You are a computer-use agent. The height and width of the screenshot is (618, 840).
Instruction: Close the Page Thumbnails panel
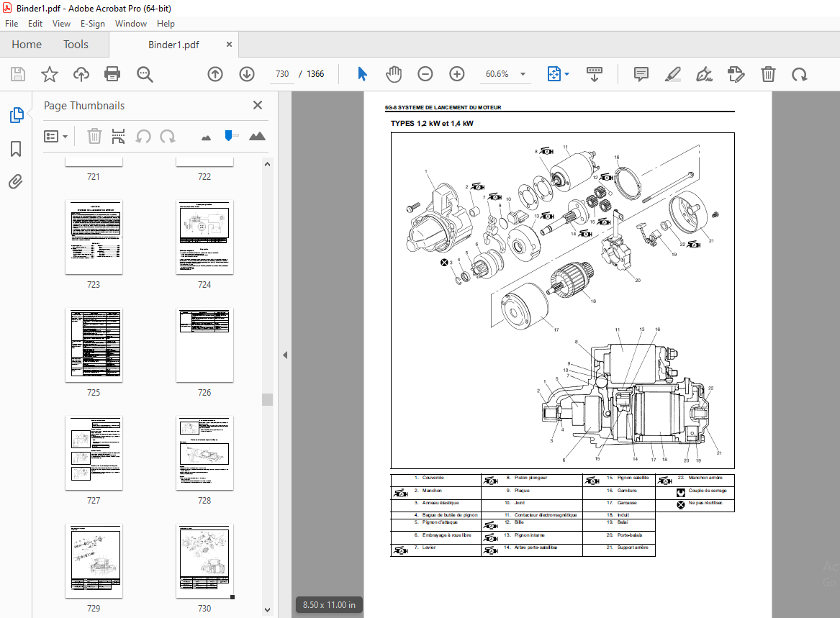pyautogui.click(x=258, y=105)
